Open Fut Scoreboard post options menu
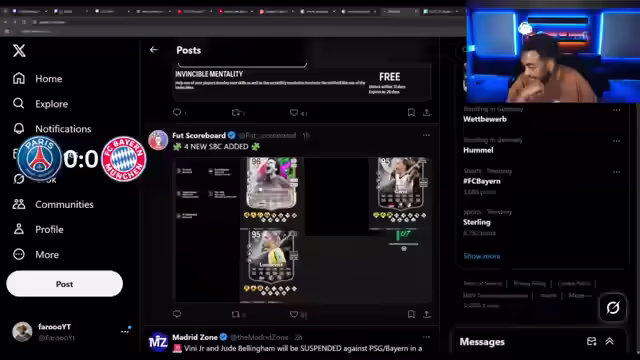This screenshot has width=640, height=360. tap(426, 135)
